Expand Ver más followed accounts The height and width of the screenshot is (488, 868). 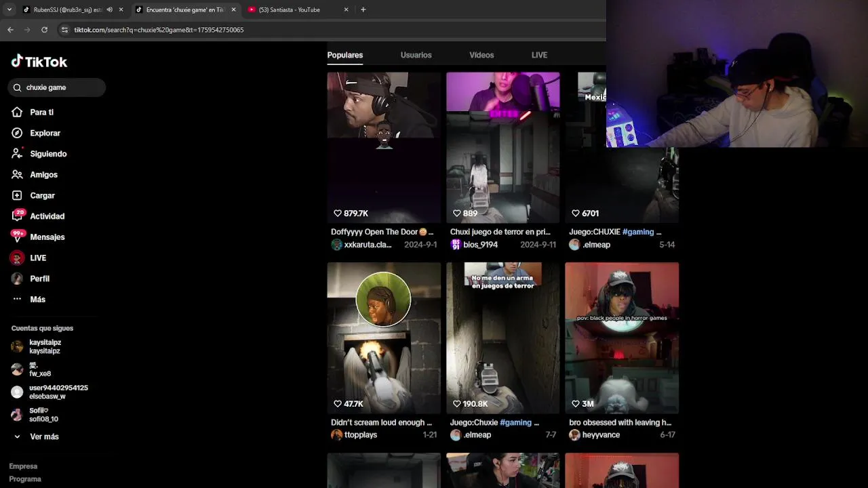[x=35, y=436]
